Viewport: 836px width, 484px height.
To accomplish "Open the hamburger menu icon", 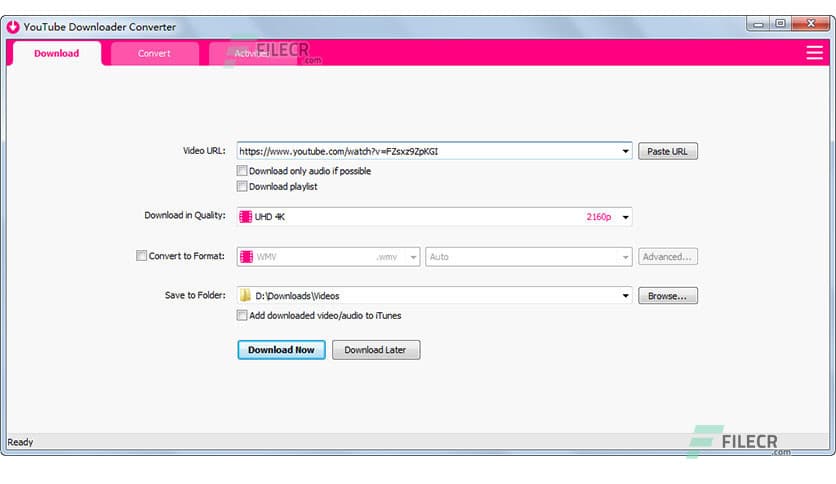I will tap(814, 53).
